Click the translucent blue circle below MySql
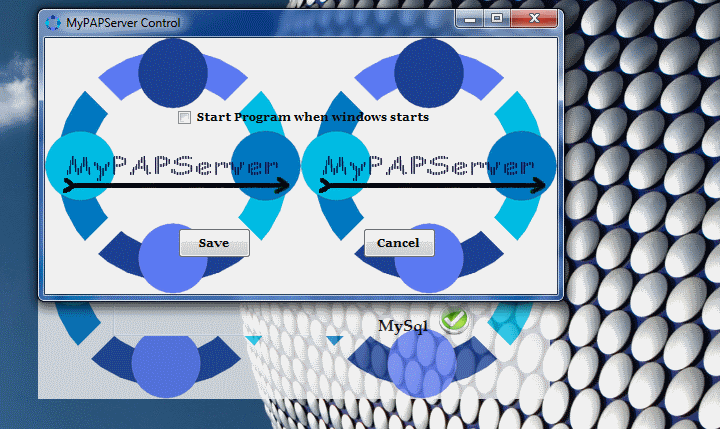 [421, 362]
